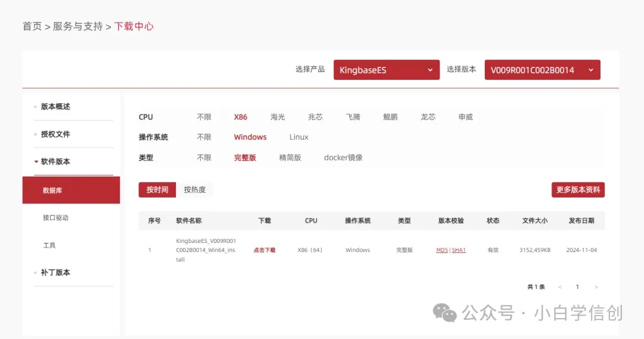Open the 数据库 sidebar item
Image resolution: width=644 pixels, height=339 pixels.
71,190
